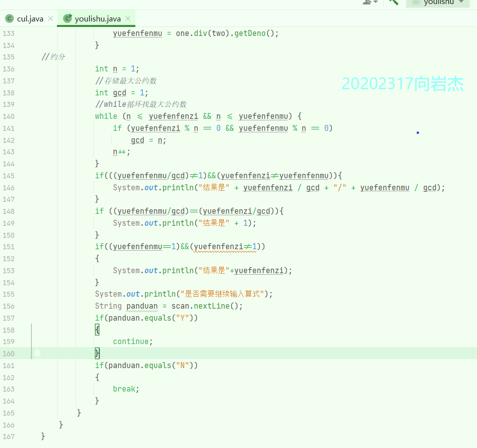Close the cul.java tab
Image resolution: width=477 pixels, height=448 pixels.
(x=50, y=18)
